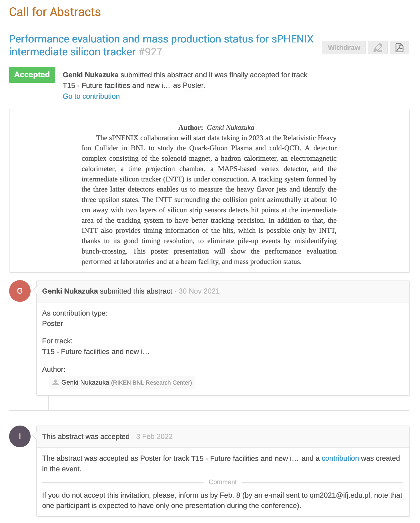Click the T15 track under For track
The image size is (420, 523).
coord(96,352)
